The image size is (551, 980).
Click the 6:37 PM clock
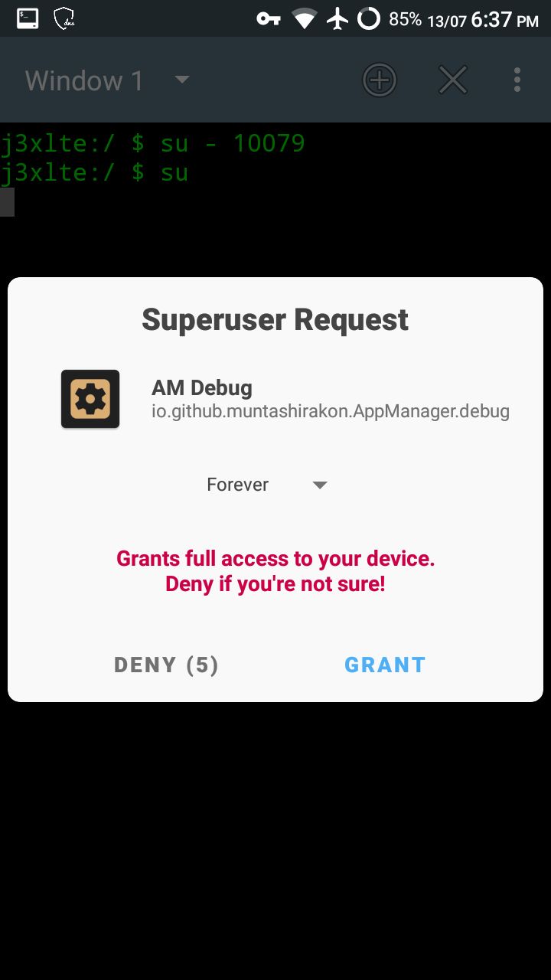[505, 19]
